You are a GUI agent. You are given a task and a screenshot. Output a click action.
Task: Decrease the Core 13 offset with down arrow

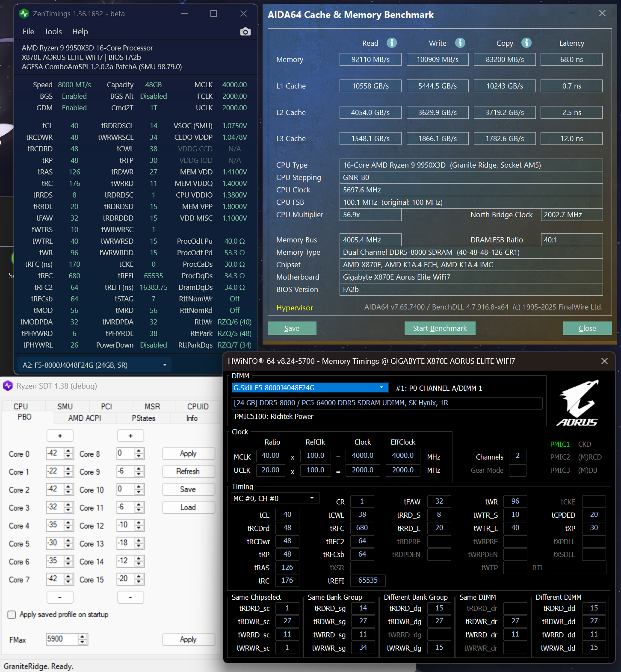tap(139, 546)
